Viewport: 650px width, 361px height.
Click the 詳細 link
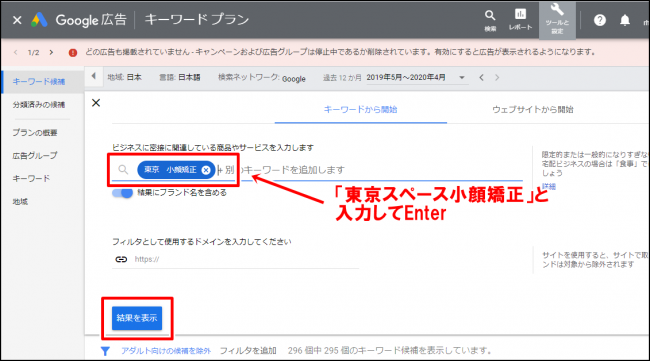click(x=548, y=187)
